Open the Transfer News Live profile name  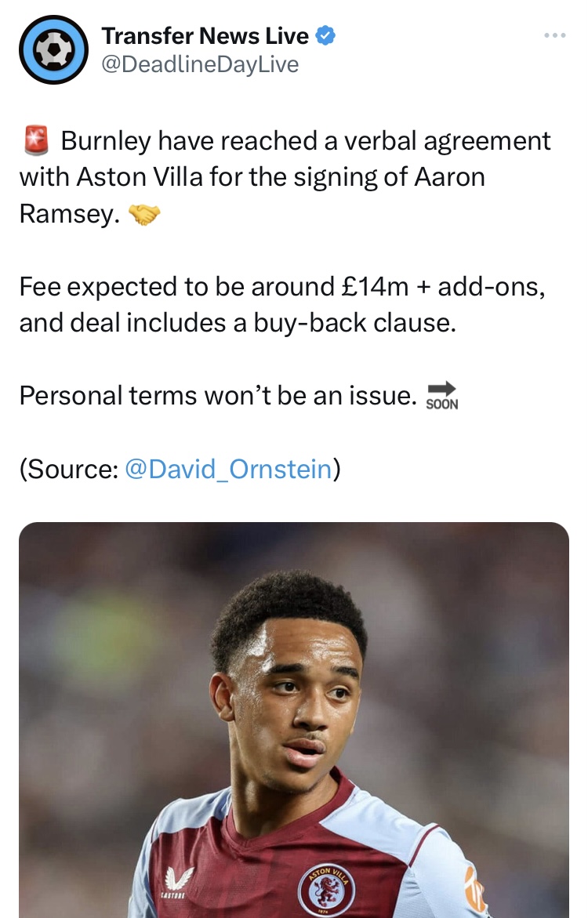pos(205,35)
